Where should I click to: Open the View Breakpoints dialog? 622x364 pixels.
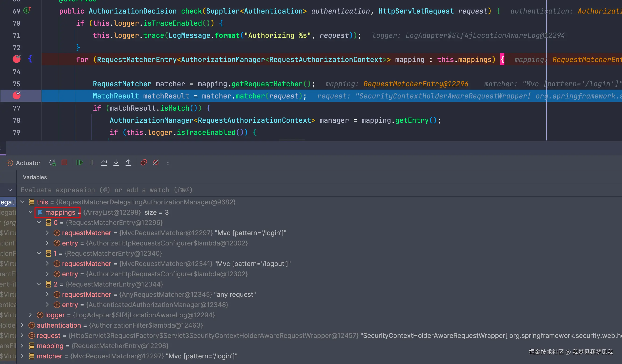tap(144, 163)
